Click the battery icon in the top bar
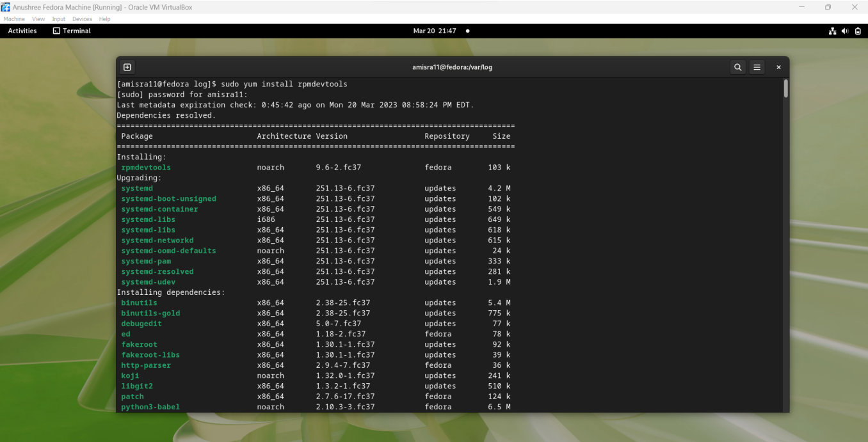The image size is (868, 442). coord(858,30)
